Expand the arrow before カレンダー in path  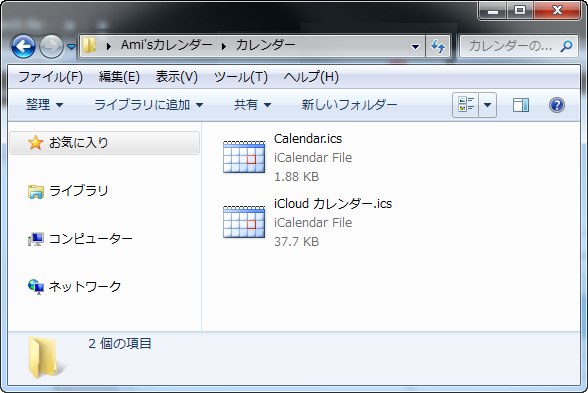[x=224, y=46]
